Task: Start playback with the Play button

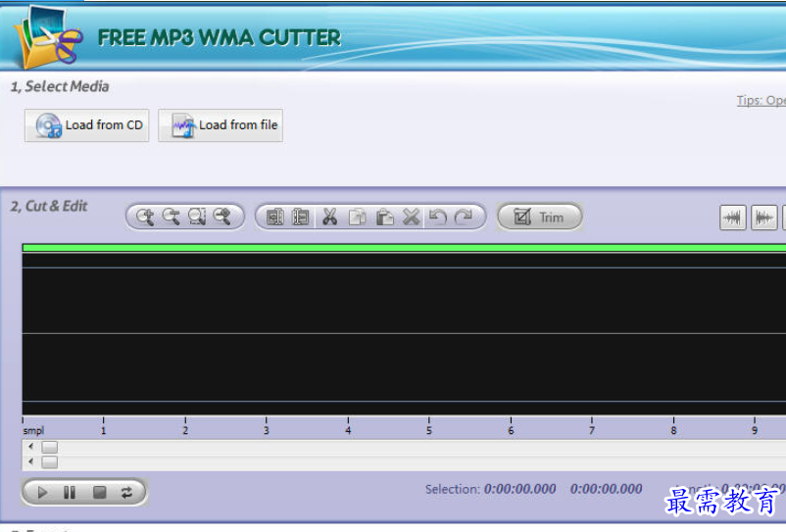Action: tap(42, 493)
